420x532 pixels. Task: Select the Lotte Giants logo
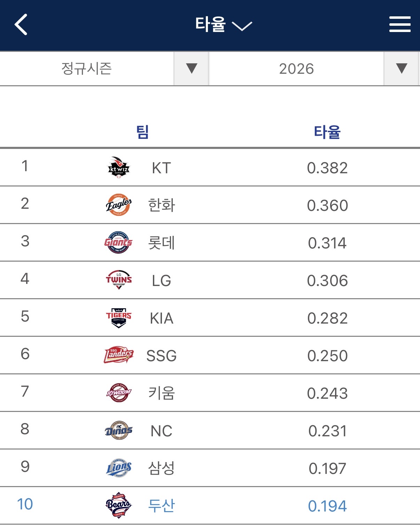pyautogui.click(x=118, y=243)
